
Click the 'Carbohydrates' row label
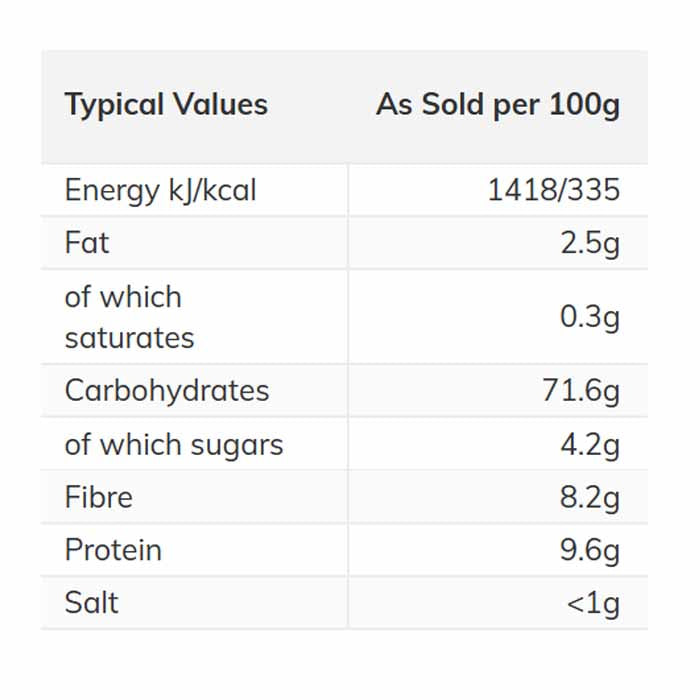coord(167,390)
